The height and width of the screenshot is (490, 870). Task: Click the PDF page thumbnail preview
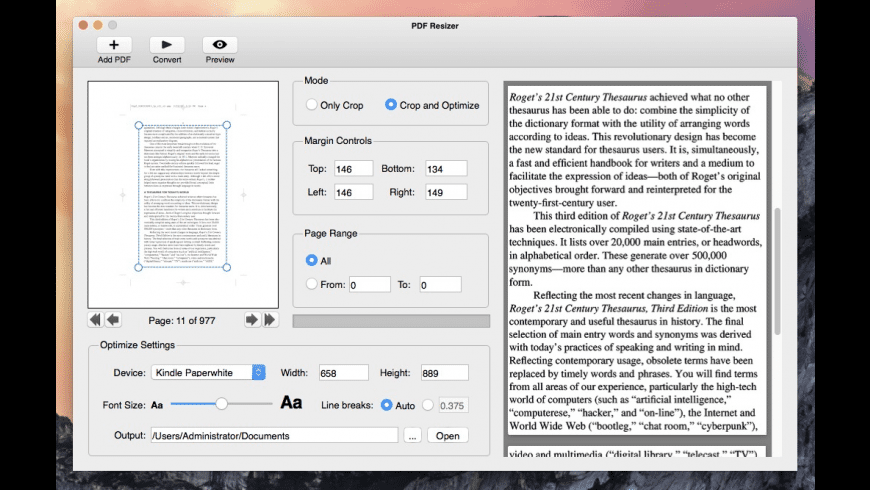pos(183,195)
